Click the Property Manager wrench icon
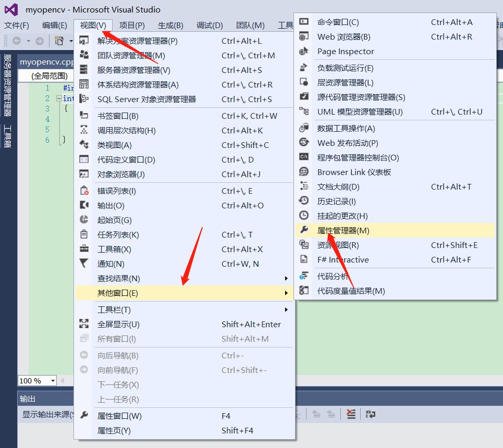This screenshot has height=448, width=503. [304, 230]
